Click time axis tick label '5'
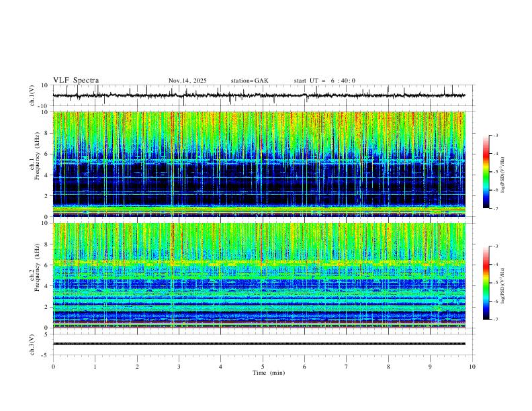The height and width of the screenshot is (411, 532). coord(263,367)
